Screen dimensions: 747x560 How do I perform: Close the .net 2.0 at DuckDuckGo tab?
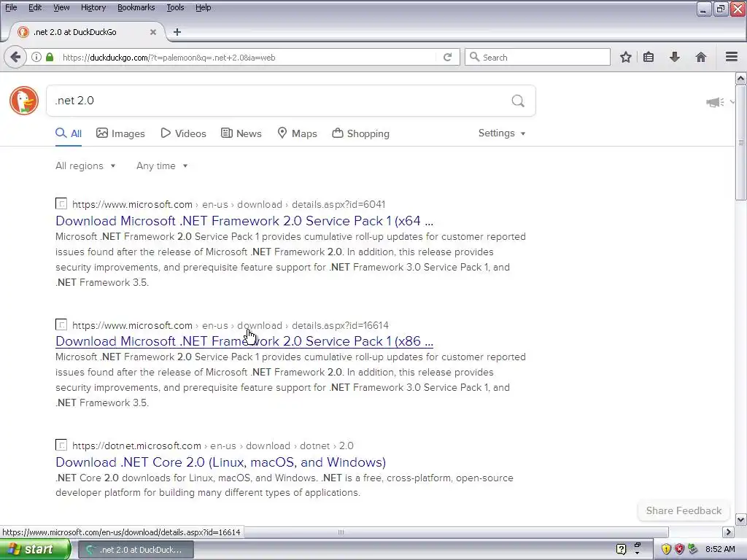(x=153, y=32)
